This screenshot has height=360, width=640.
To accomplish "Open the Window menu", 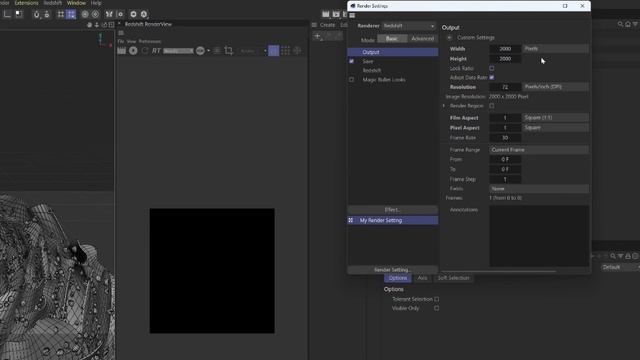I will click(x=76, y=3).
